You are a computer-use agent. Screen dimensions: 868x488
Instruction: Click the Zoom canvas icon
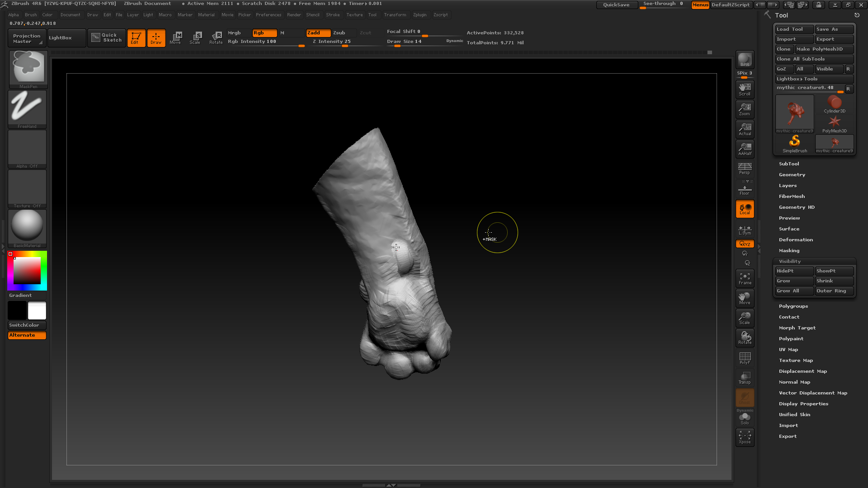745,109
